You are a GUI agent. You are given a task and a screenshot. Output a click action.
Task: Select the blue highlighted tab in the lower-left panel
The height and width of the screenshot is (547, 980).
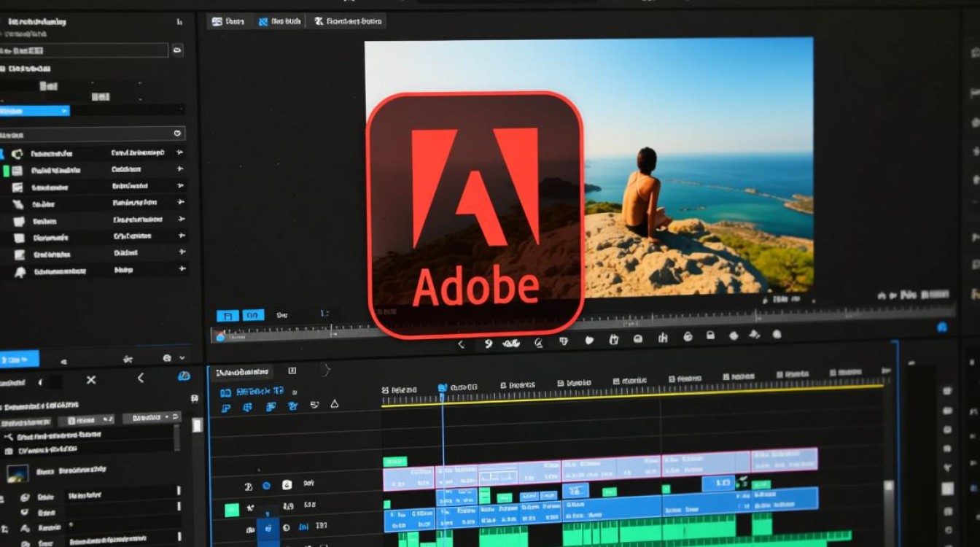click(19, 360)
